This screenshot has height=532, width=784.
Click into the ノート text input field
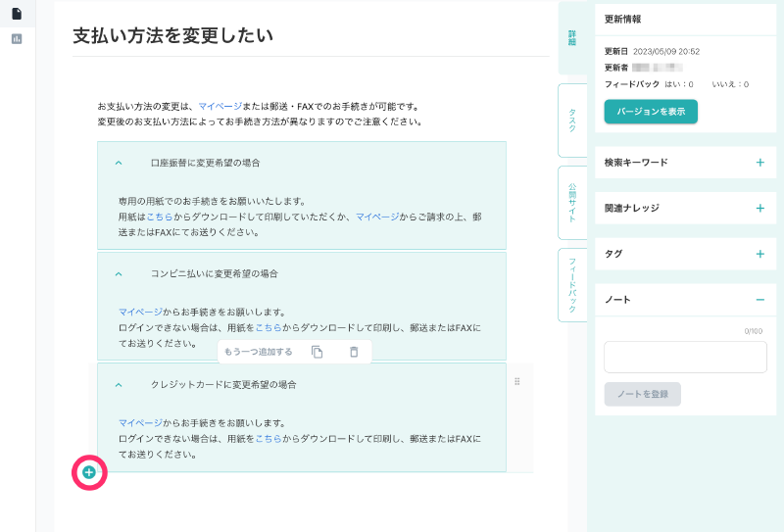[x=685, y=357]
